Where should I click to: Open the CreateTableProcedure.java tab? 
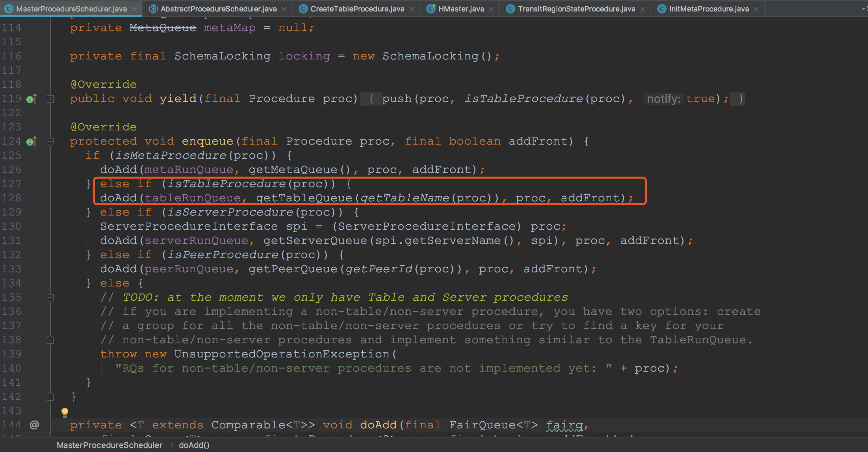357,9
